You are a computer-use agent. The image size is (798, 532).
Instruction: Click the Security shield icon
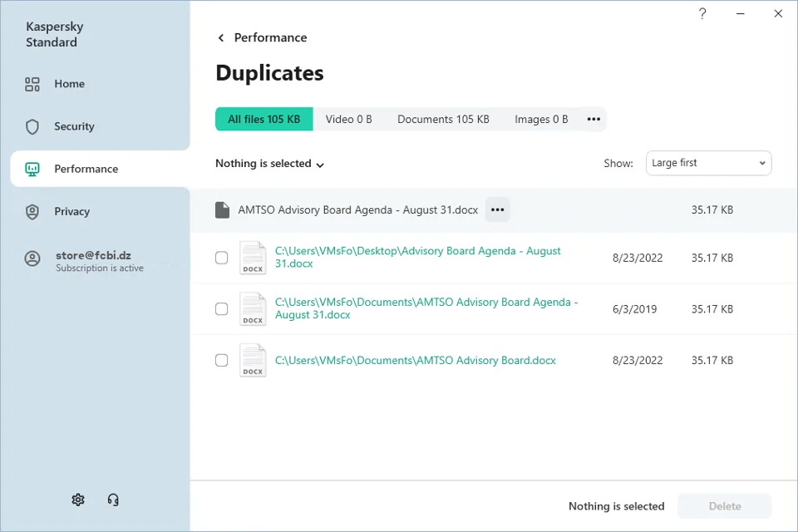pyautogui.click(x=32, y=126)
